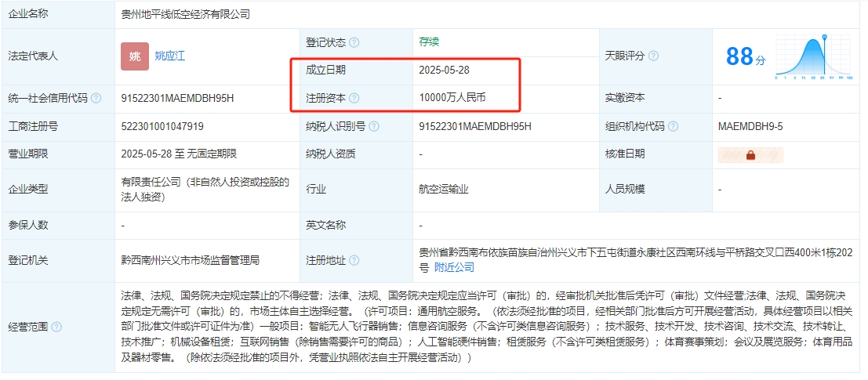Select company name 贵州地平线低空经济有限公司
The height and width of the screenshot is (380, 868).
(x=186, y=14)
